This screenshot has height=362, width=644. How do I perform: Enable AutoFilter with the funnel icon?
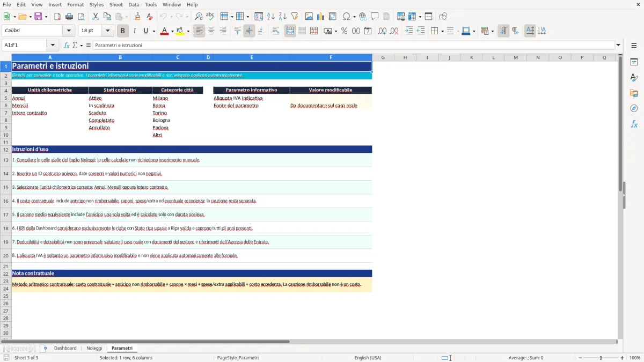pos(295,17)
